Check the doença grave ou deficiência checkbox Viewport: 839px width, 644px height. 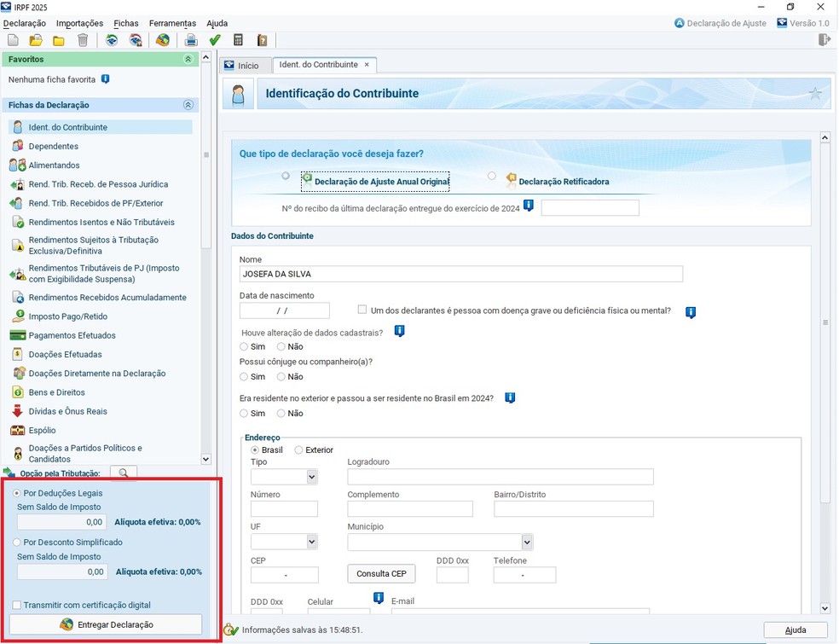coord(362,310)
